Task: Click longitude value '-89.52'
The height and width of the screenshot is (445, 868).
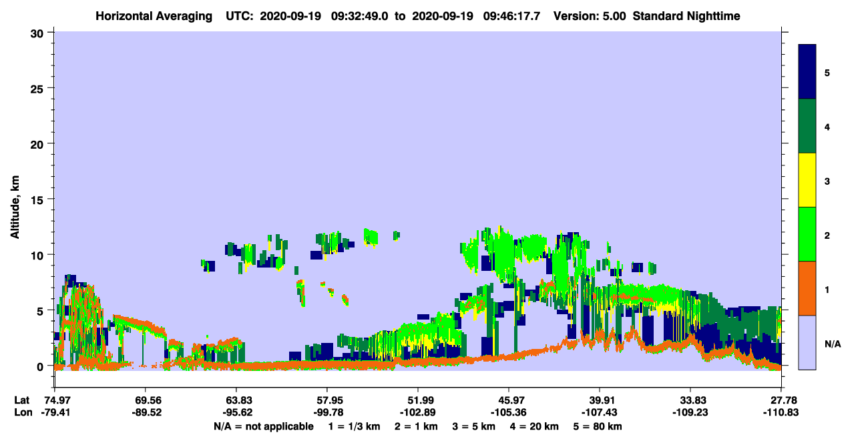Action: [x=145, y=412]
